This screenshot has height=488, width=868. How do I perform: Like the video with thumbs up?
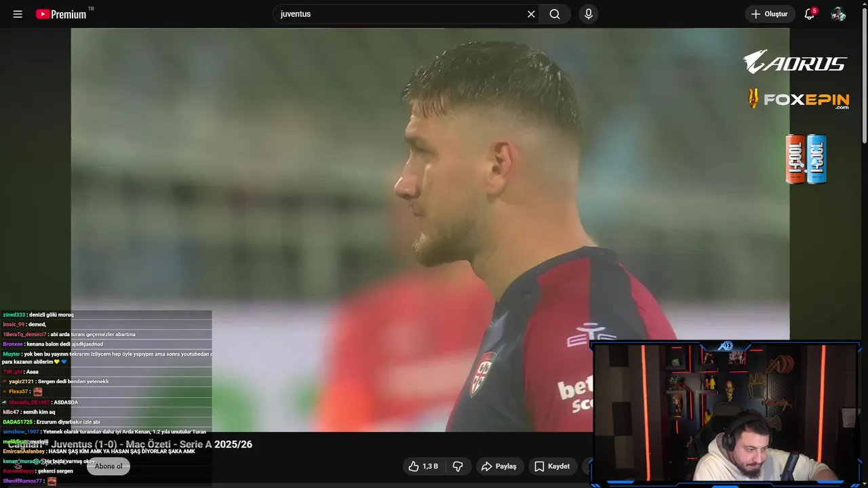click(423, 466)
